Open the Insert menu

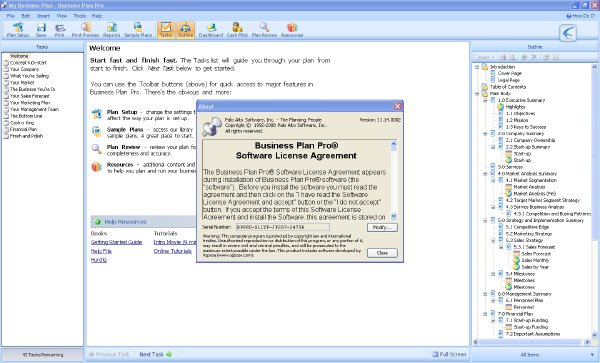pyautogui.click(x=43, y=16)
